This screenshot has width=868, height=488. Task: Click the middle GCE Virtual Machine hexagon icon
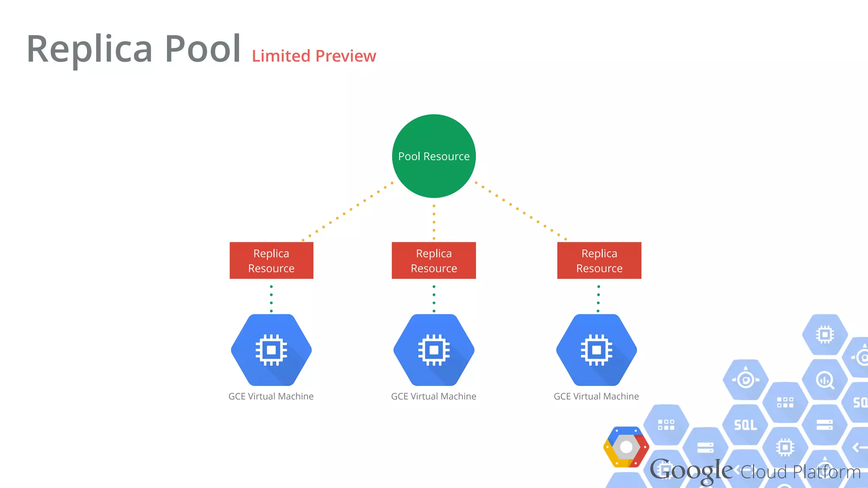tap(434, 350)
